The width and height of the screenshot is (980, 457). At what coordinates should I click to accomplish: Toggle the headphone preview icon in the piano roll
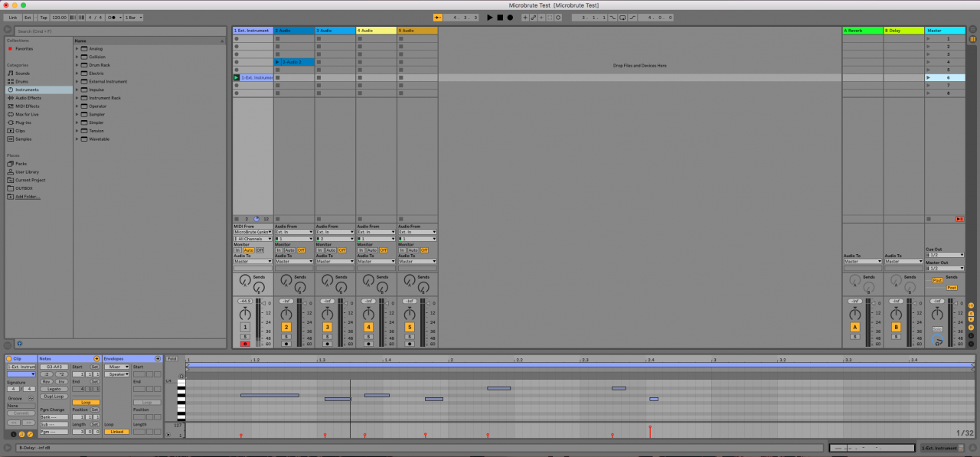point(181,376)
